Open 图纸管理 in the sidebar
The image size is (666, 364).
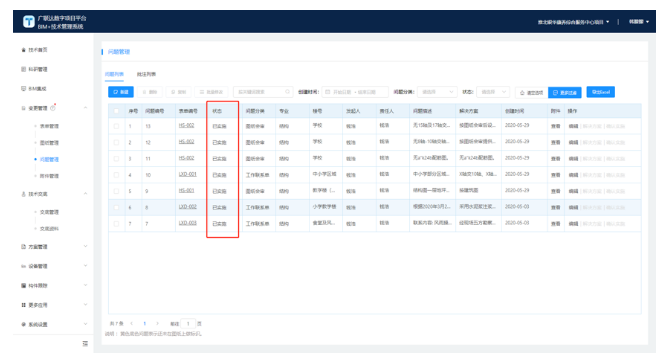[49, 143]
